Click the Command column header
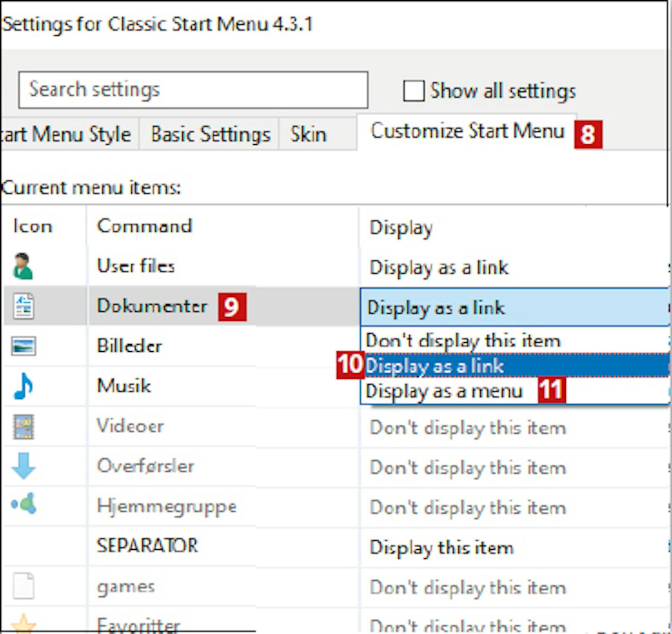The height and width of the screenshot is (634, 672). click(144, 226)
